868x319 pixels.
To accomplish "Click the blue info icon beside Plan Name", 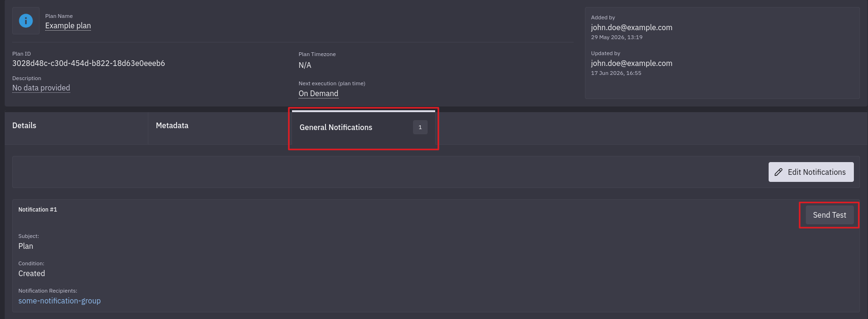I will [26, 21].
